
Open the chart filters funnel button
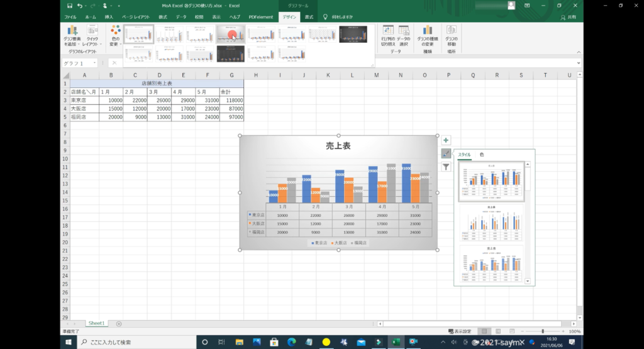pyautogui.click(x=445, y=167)
